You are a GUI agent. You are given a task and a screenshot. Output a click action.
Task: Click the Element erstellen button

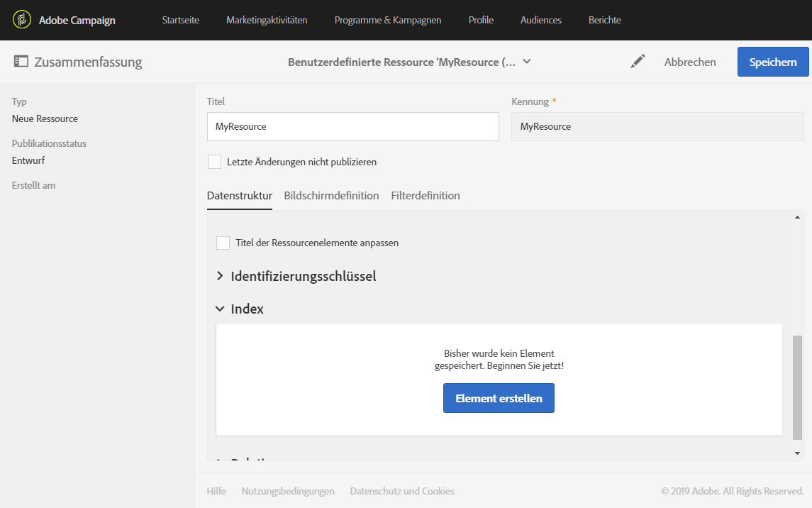point(499,398)
